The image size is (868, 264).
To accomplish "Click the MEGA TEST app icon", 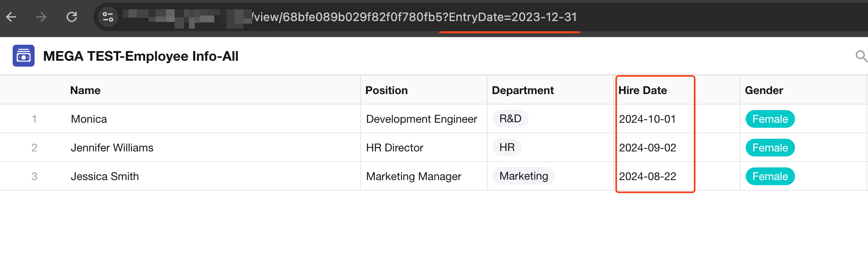I will point(24,56).
